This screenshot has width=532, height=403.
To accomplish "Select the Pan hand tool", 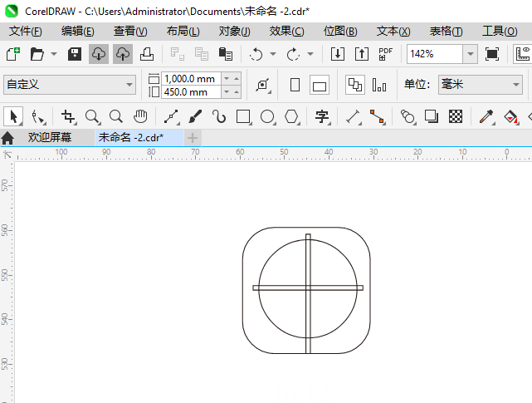I will [x=139, y=117].
